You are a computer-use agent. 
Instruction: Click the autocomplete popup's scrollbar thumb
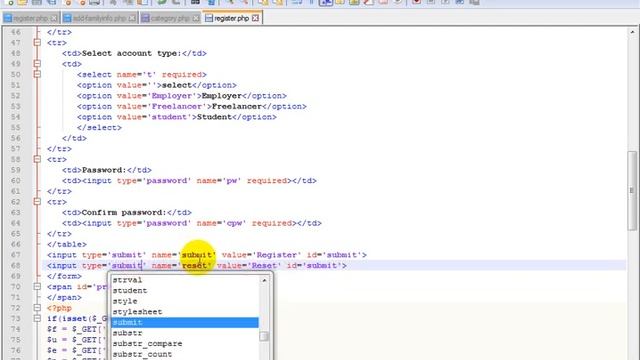click(x=264, y=336)
